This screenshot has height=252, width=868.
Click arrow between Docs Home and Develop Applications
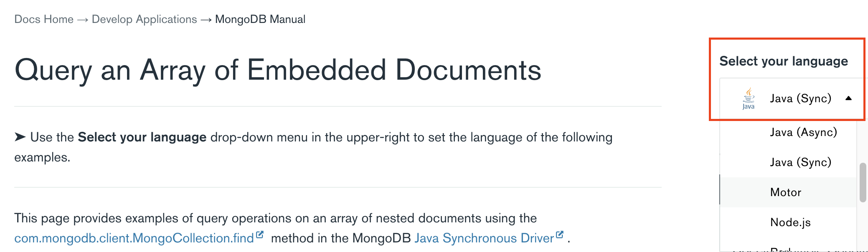click(x=83, y=20)
